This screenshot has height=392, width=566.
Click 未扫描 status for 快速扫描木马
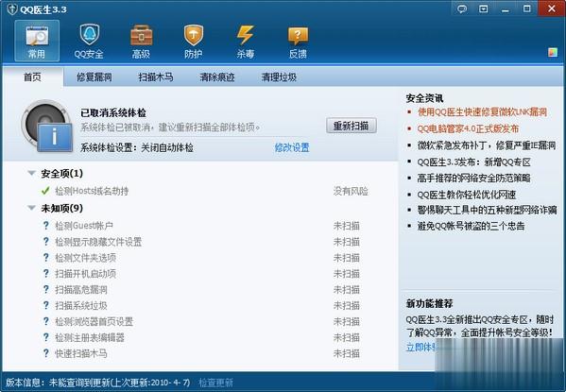[346, 353]
